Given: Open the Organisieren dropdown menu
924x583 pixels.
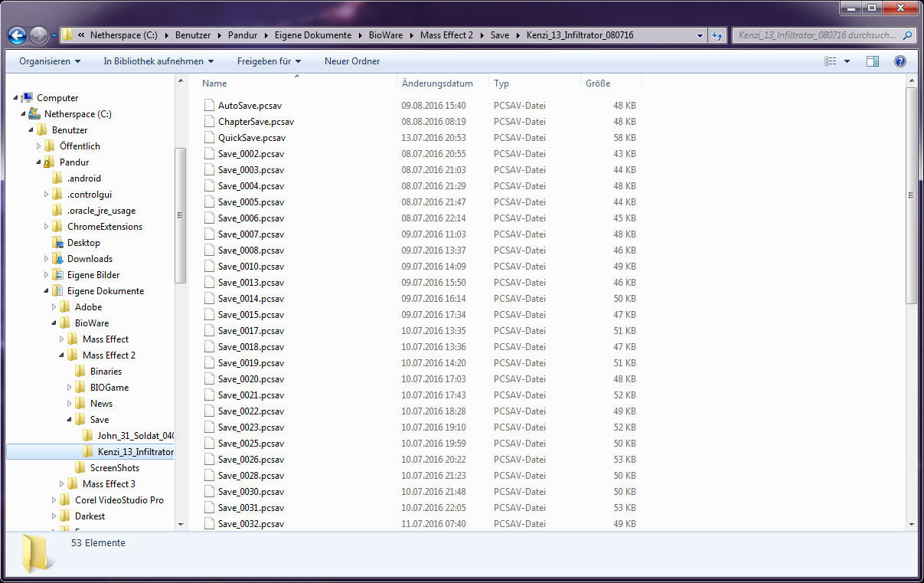Looking at the screenshot, I should [50, 61].
